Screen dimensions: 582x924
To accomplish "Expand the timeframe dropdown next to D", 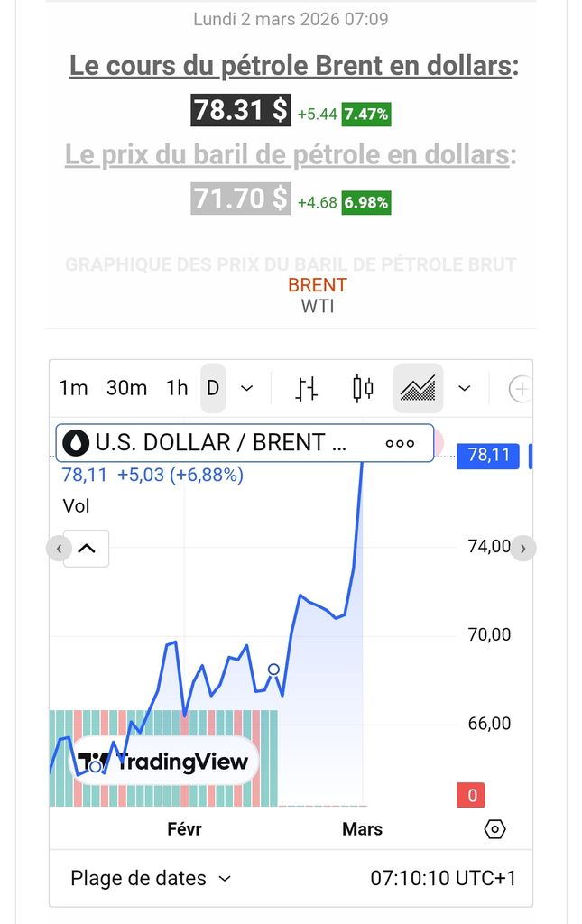I will click(x=246, y=389).
